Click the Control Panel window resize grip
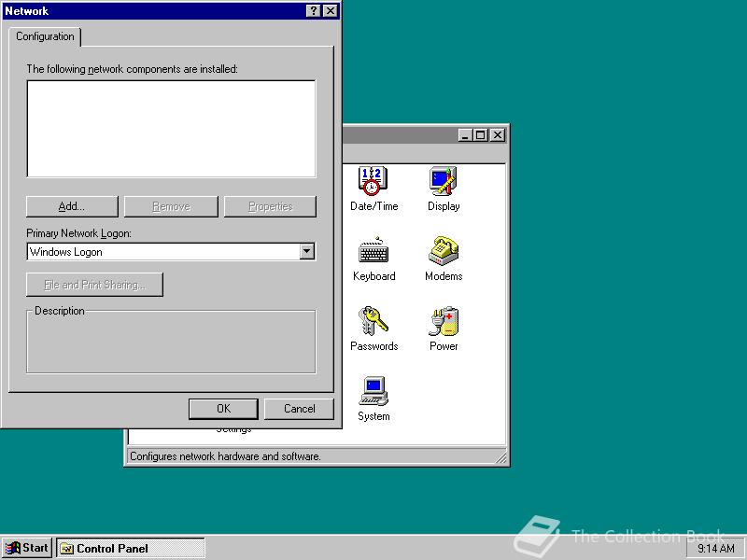747x560 pixels. [501, 457]
